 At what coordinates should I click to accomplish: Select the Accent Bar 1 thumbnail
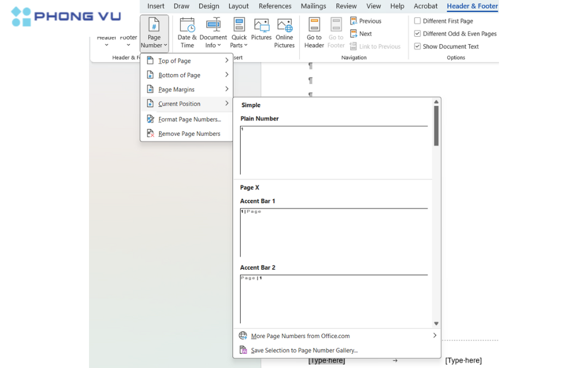pos(334,233)
